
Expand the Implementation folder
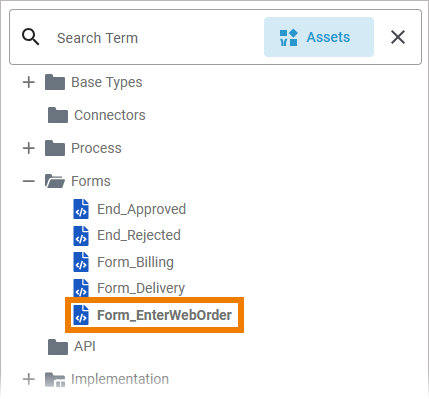point(29,379)
